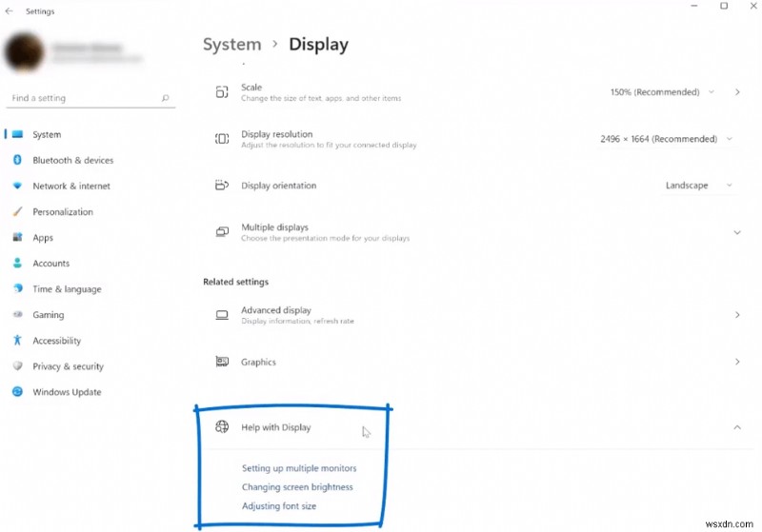Screen dimensions: 762x532
Task: Focus the Find a setting search box
Action: pos(90,98)
